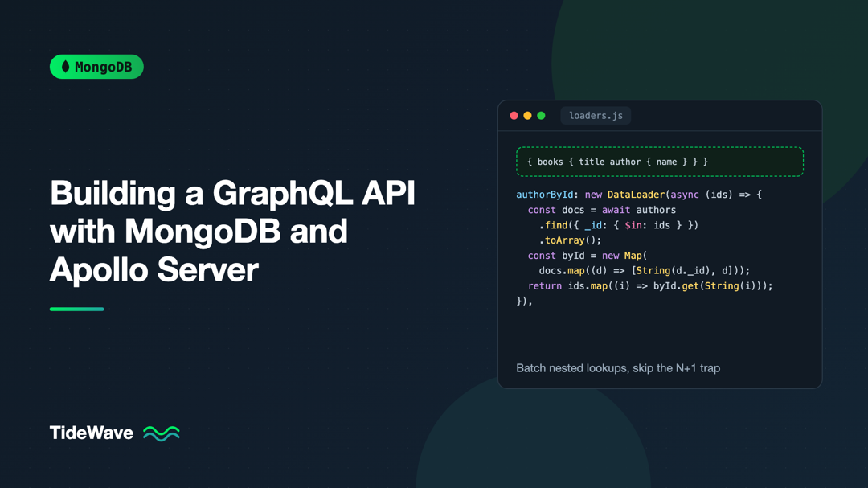Viewport: 868px width, 488px height.
Task: Click the 'Apollo Server' headline line
Action: 154,270
